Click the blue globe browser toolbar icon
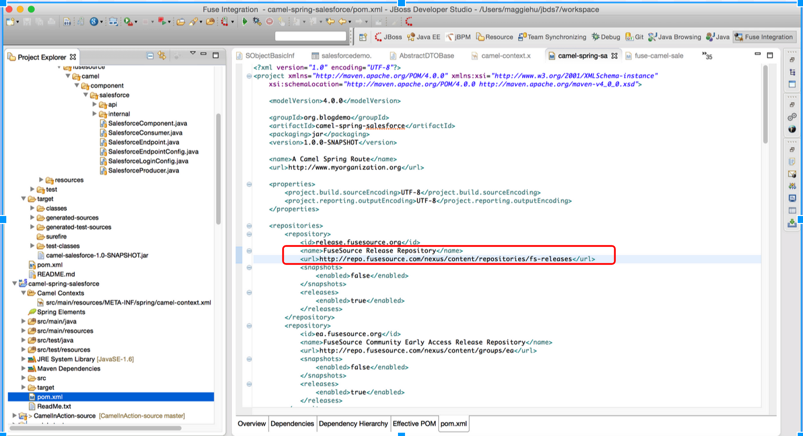Screen dimensions: 803x436 pos(94,22)
